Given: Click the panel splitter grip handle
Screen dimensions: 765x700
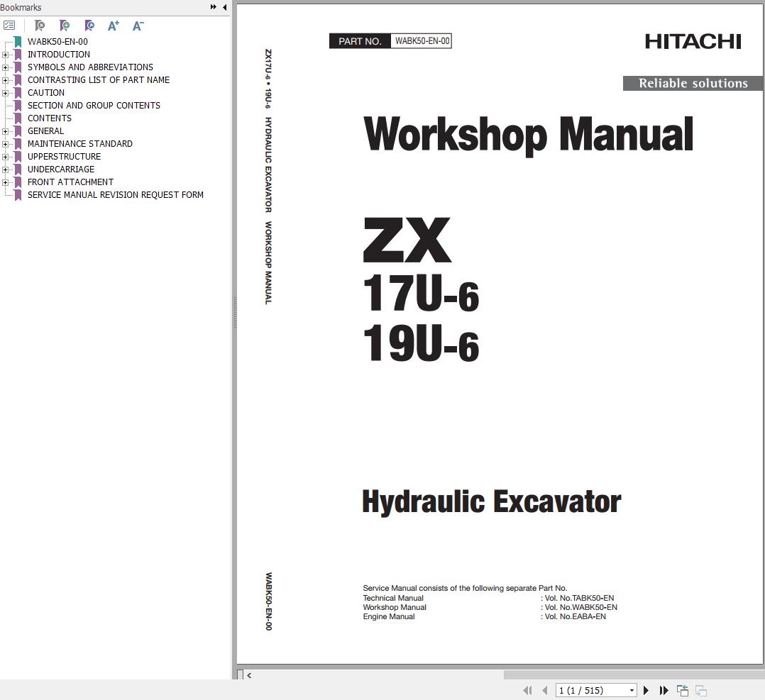Looking at the screenshot, I should 235,312.
